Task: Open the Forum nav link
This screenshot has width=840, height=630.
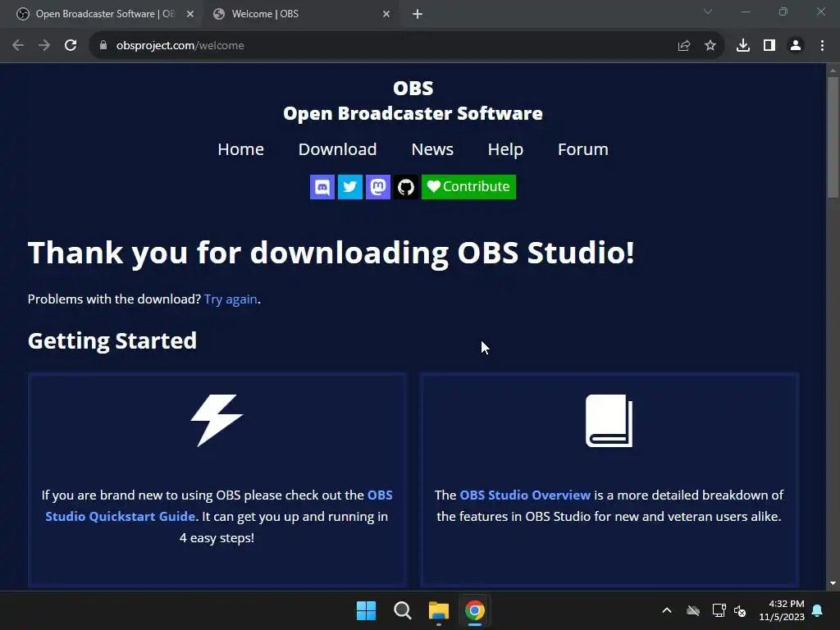Action: (x=583, y=149)
